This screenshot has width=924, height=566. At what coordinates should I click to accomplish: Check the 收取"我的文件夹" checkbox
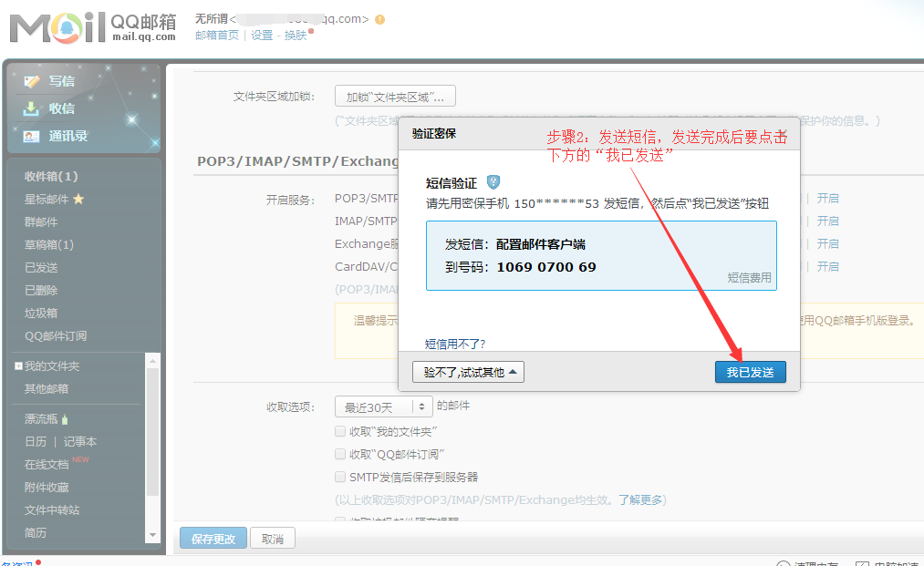(340, 431)
